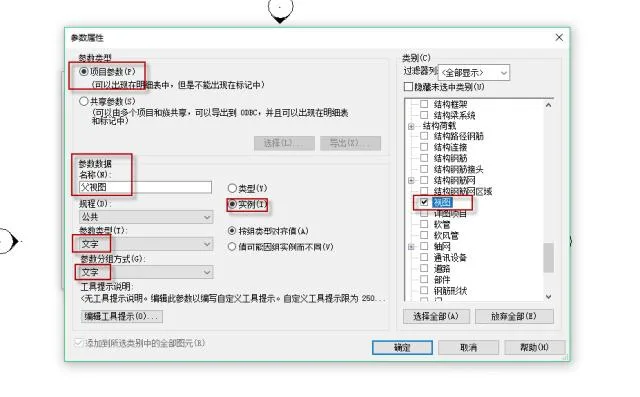Check the 软管 category checkbox

click(x=424, y=224)
